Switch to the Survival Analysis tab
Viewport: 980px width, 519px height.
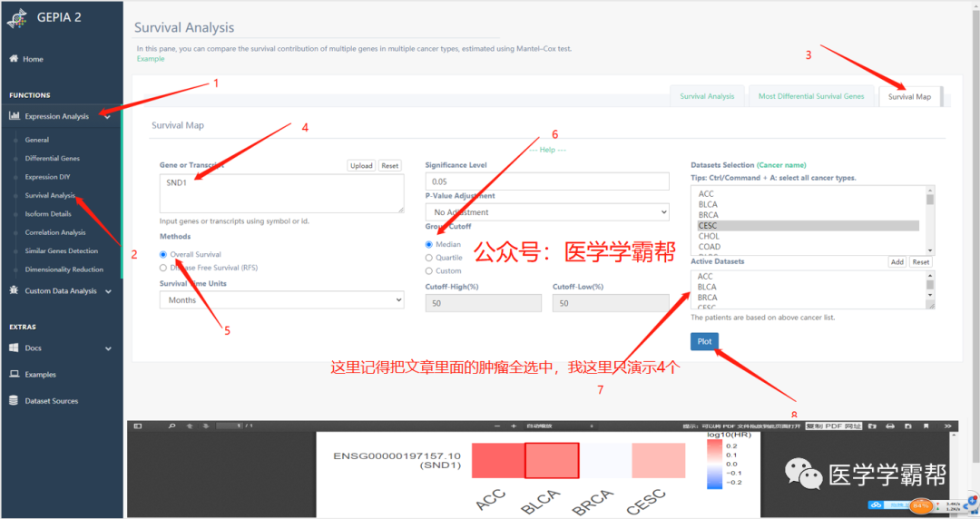tap(707, 96)
